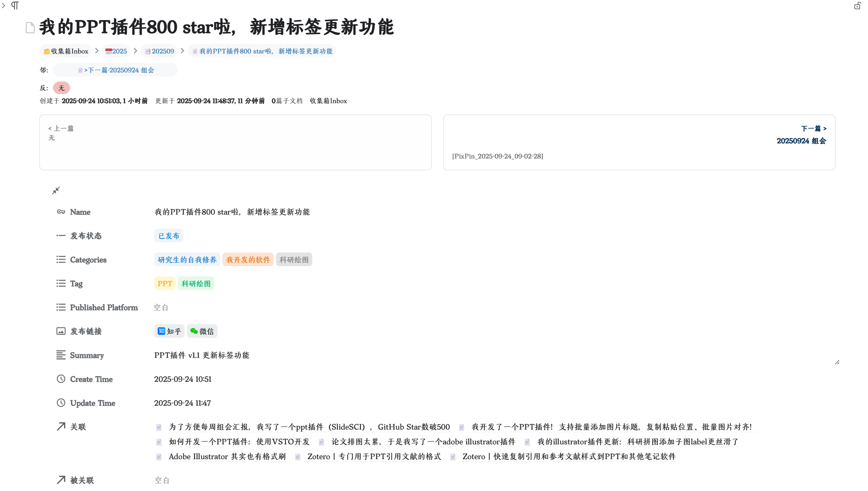Select the 202509 breadcrumb item
Image resolution: width=868 pixels, height=491 pixels.
pyautogui.click(x=160, y=51)
